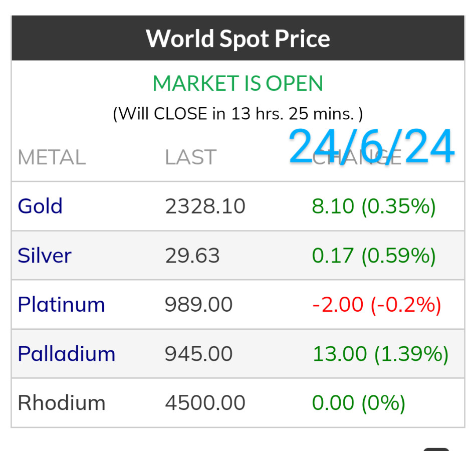Open the Gold metal link

pyautogui.click(x=40, y=206)
